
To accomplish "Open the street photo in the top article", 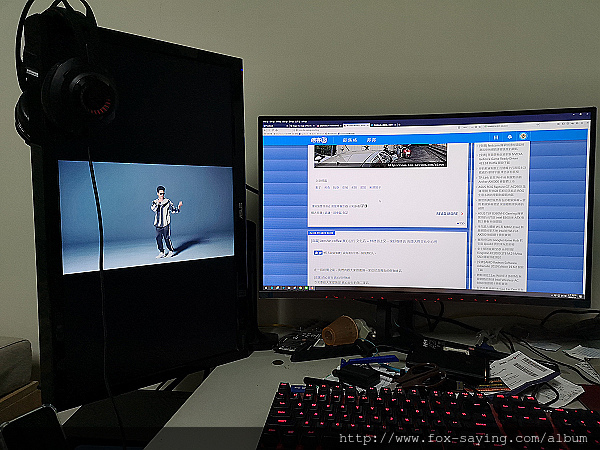I will 380,155.
